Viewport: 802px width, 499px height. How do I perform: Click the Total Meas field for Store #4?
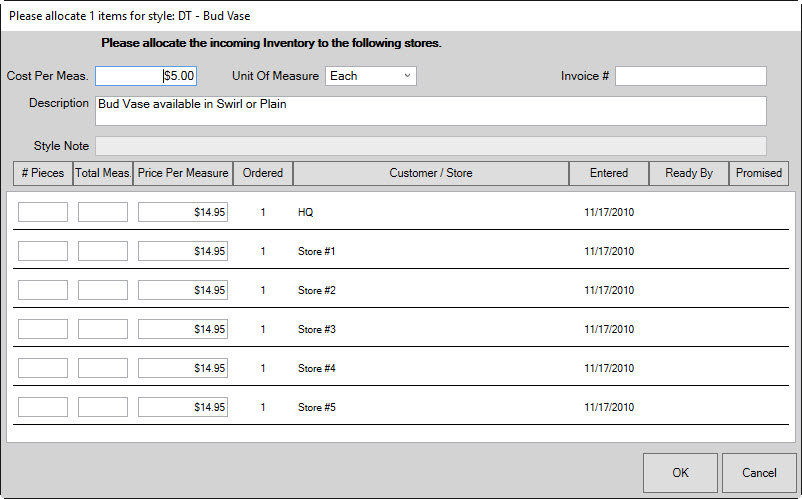click(103, 368)
